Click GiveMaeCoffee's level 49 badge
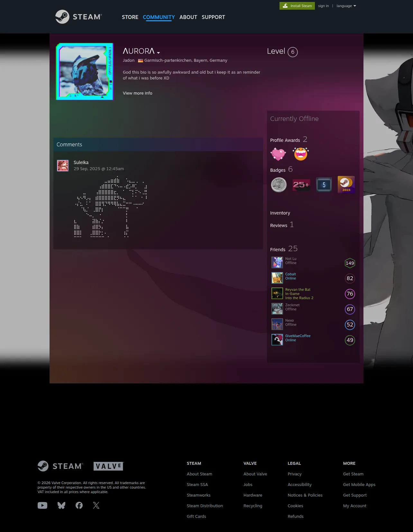413x532 pixels. point(350,340)
